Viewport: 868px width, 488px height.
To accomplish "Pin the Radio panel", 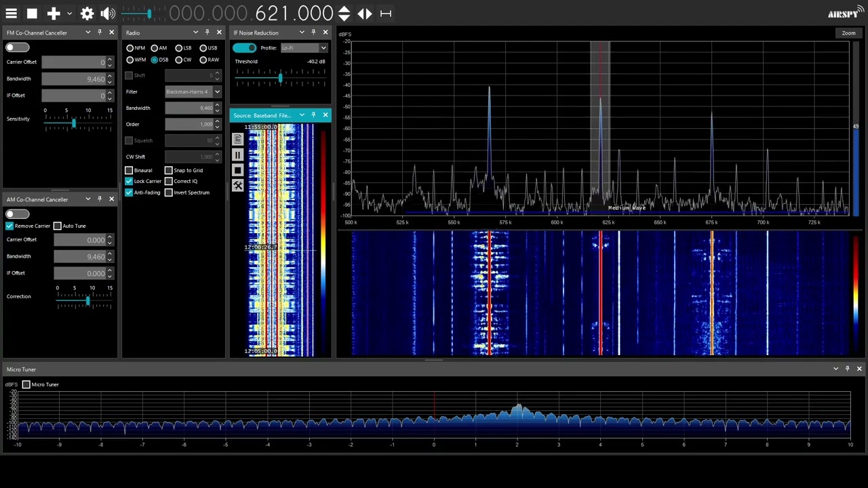I will coord(208,33).
